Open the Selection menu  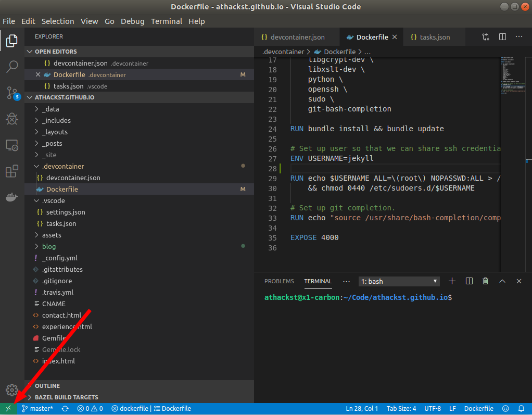[x=58, y=21]
